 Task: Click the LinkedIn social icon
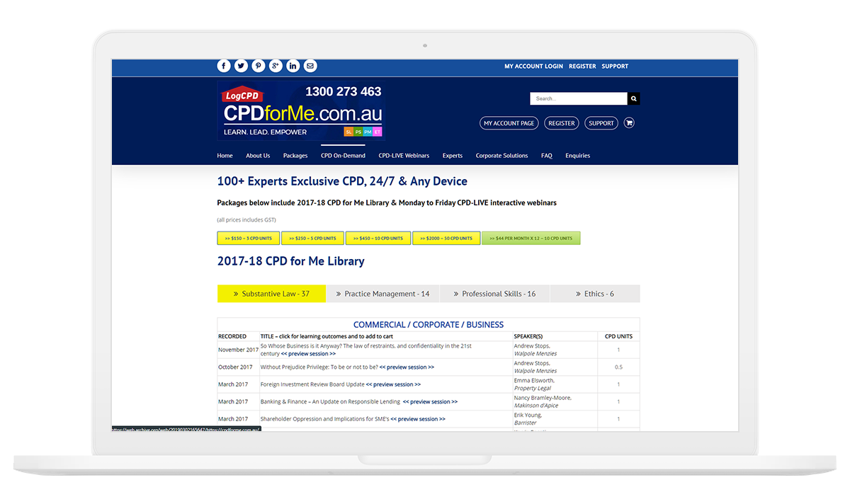[293, 66]
